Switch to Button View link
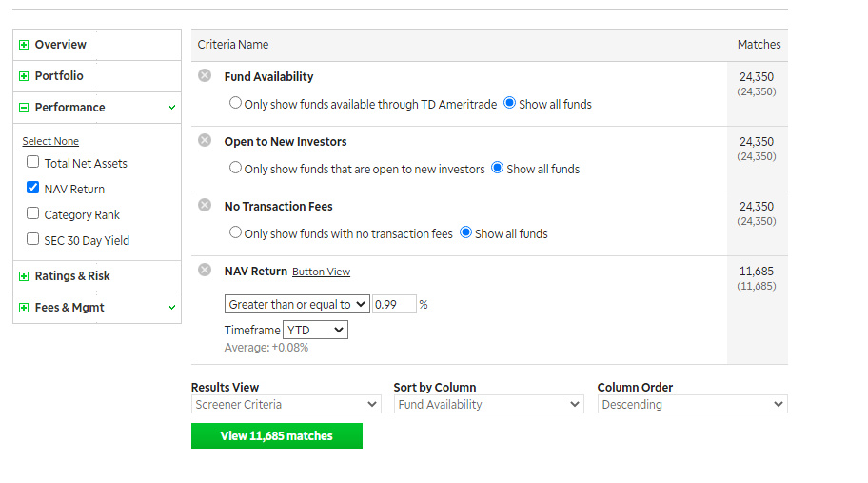The image size is (868, 483). point(321,272)
